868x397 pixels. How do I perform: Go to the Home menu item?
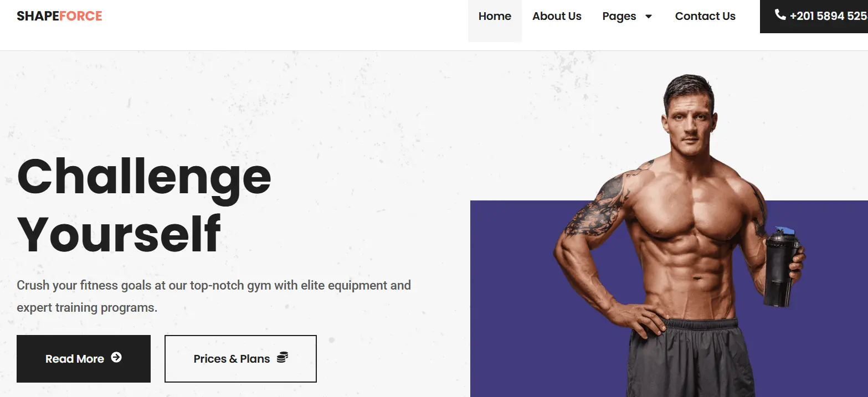coord(495,17)
